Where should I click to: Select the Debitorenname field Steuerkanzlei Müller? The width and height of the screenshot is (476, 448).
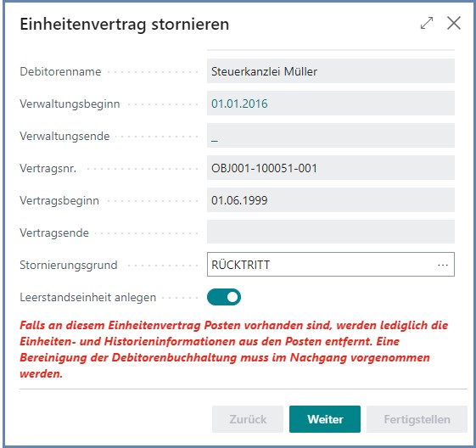[331, 71]
